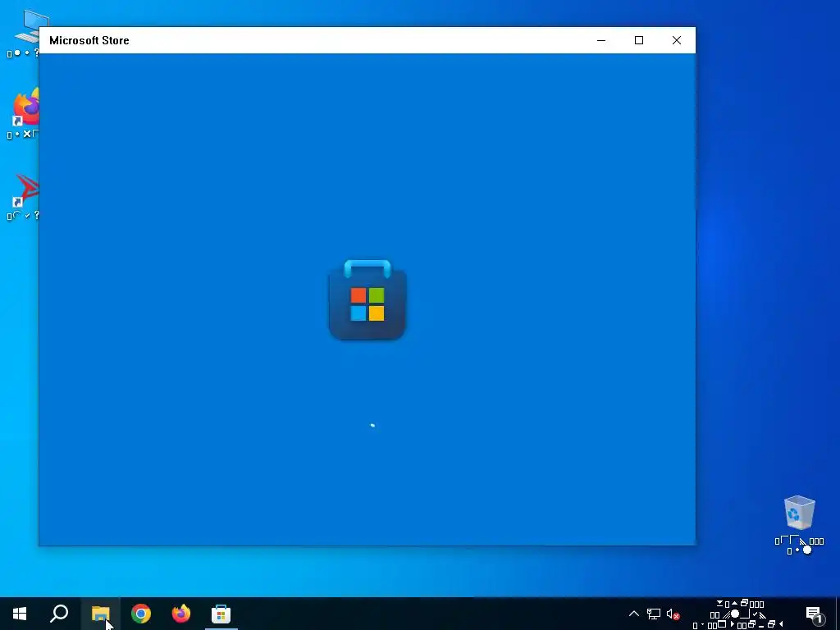Select the Recycle Bin desktop icon
The height and width of the screenshot is (630, 840).
point(799,524)
